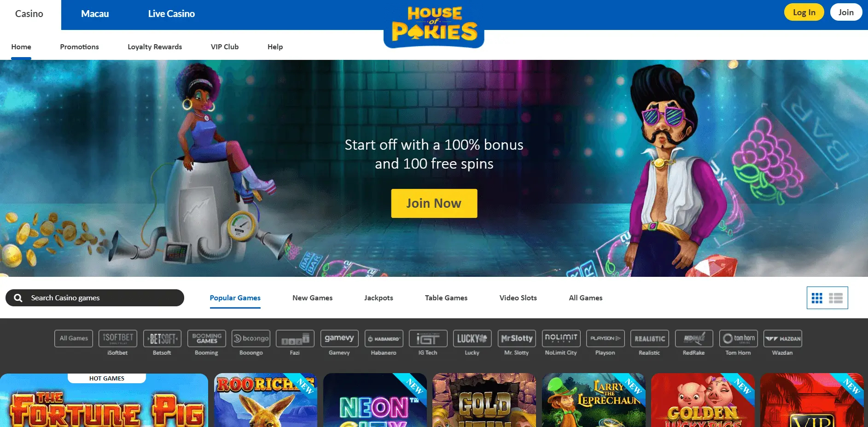Click the search magnifier icon
Screen dimensions: 868x427
18,298
